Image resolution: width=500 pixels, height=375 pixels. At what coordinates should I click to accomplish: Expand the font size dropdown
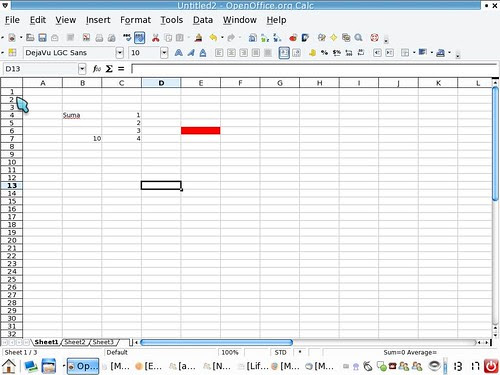164,53
